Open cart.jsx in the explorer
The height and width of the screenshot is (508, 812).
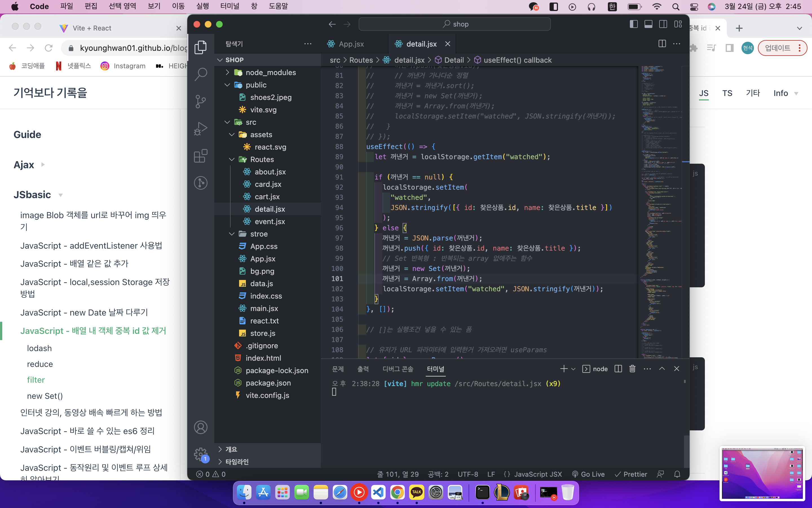pyautogui.click(x=268, y=196)
